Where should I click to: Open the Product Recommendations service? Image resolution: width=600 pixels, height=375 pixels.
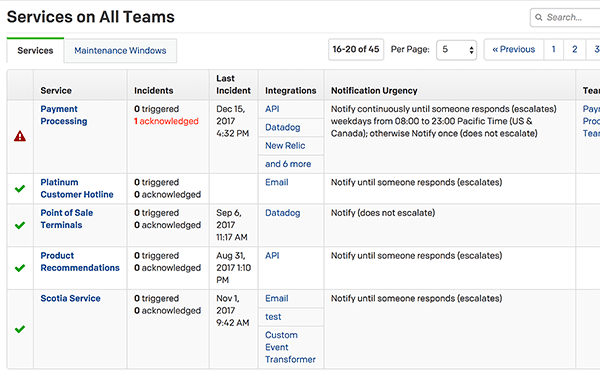click(80, 262)
